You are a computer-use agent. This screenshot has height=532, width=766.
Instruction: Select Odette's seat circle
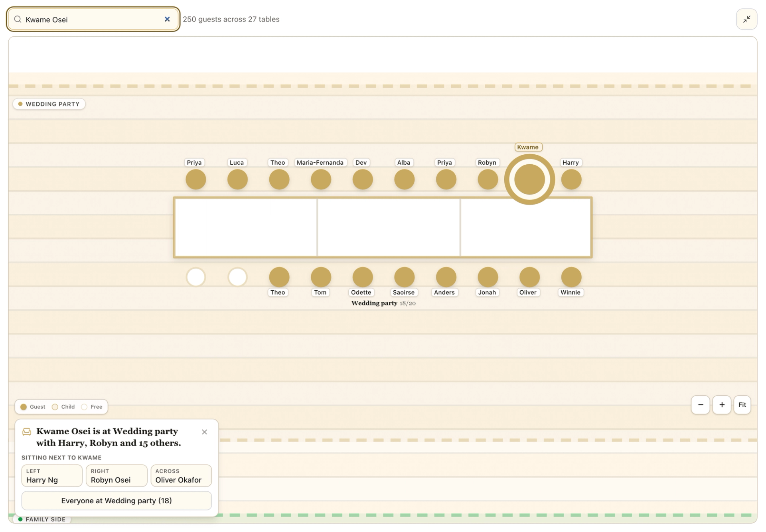click(x=363, y=277)
